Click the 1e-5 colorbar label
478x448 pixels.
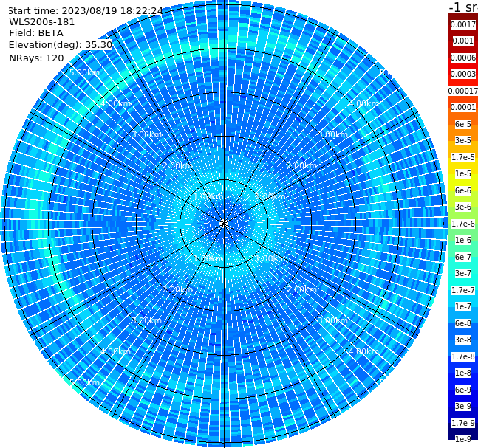point(463,173)
